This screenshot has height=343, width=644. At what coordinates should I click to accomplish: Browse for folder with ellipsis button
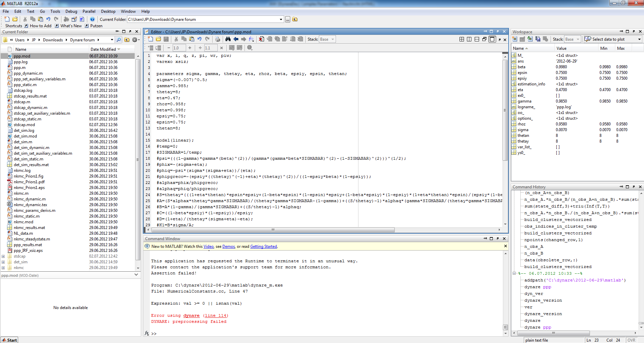288,20
